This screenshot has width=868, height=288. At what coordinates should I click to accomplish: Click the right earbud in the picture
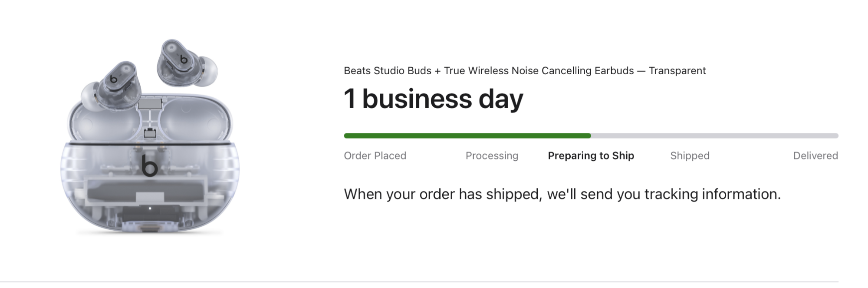coord(187,63)
